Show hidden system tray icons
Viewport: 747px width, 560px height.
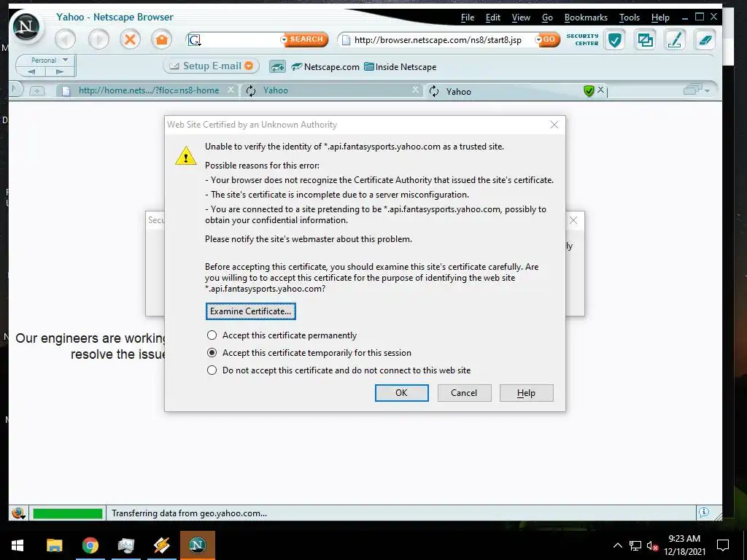click(617, 545)
